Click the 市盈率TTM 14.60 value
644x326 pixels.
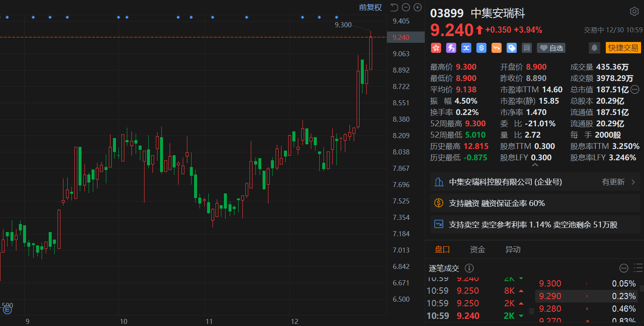[552, 89]
